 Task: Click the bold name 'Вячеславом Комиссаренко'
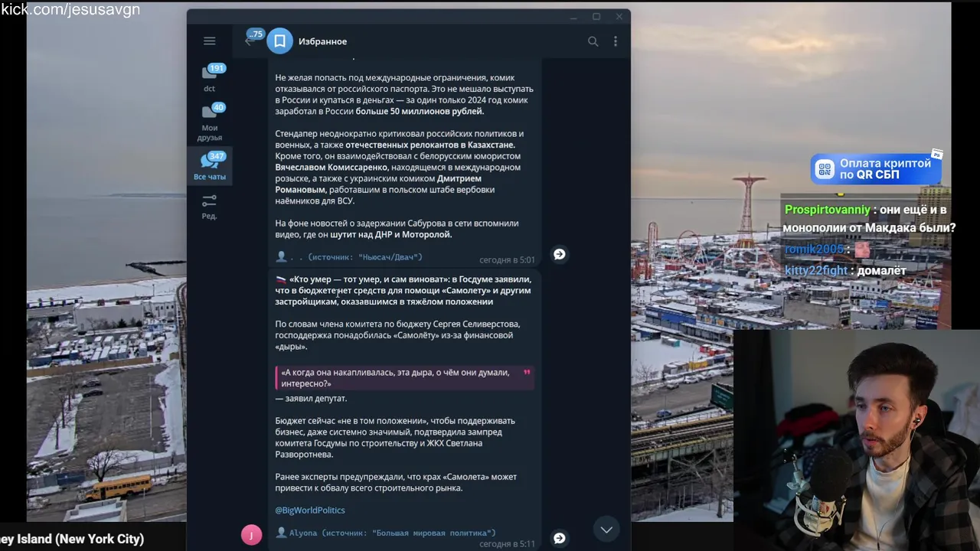pyautogui.click(x=332, y=167)
